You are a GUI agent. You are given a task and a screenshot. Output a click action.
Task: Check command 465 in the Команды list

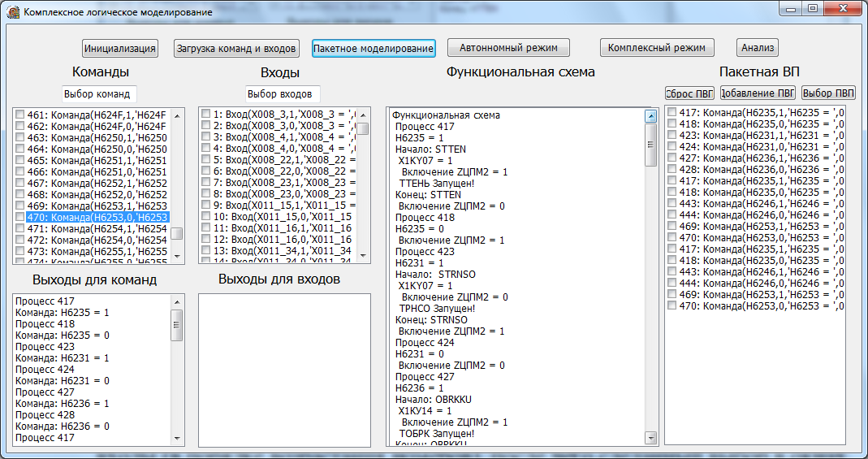click(20, 159)
